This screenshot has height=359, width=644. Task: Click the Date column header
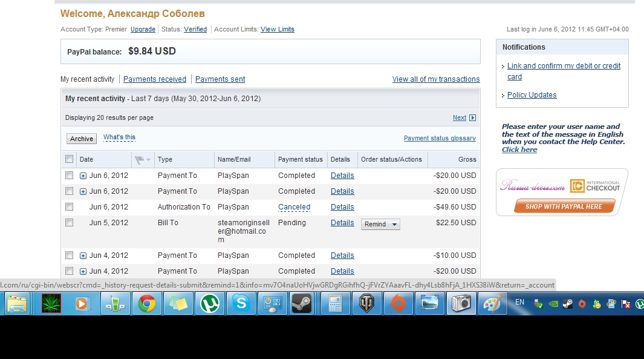(86, 159)
